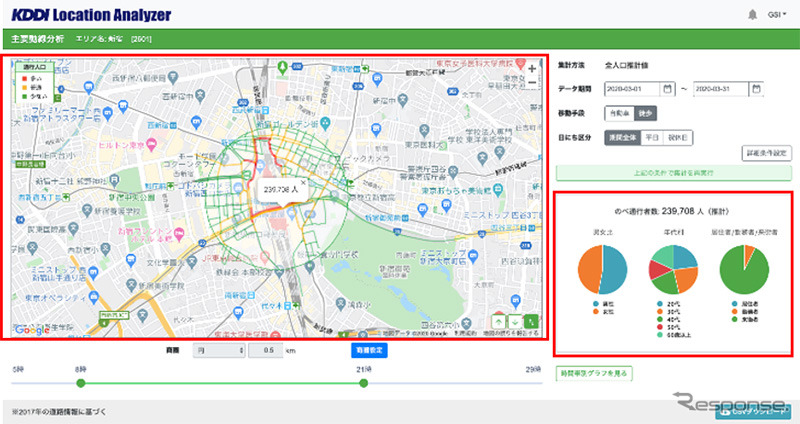This screenshot has width=800, height=424.
Task: Close the 239,708 人 map popup
Action: click(x=303, y=182)
